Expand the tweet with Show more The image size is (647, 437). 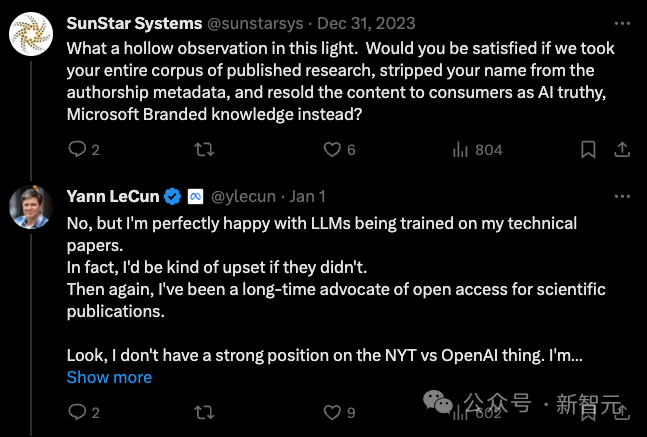coord(109,377)
